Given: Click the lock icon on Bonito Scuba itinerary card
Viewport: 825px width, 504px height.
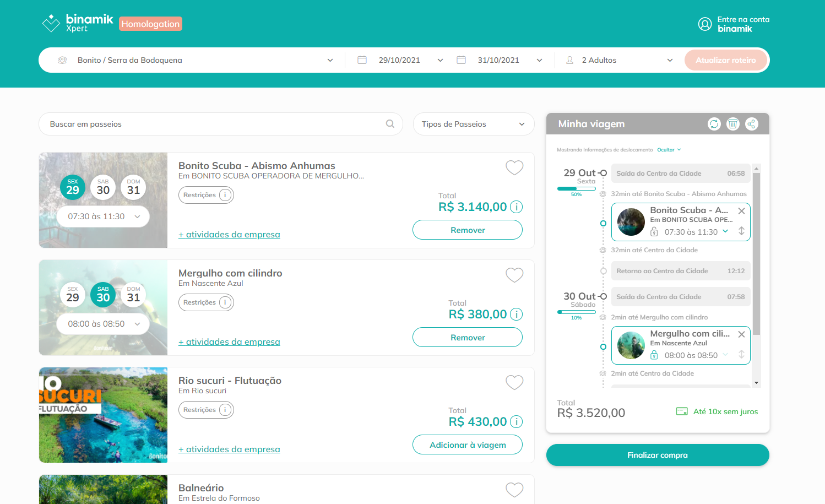Looking at the screenshot, I should 654,232.
